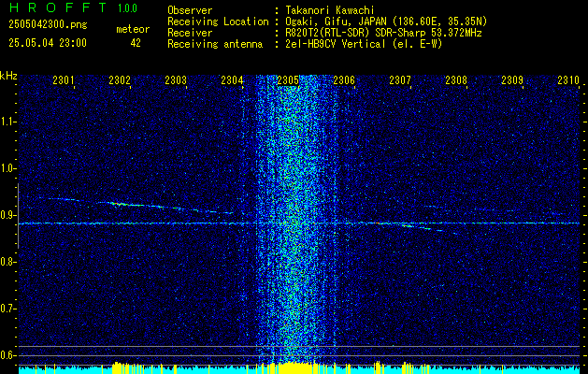The height and width of the screenshot is (374, 588).
Task: Click the 2303 time marker
Action: click(176, 79)
